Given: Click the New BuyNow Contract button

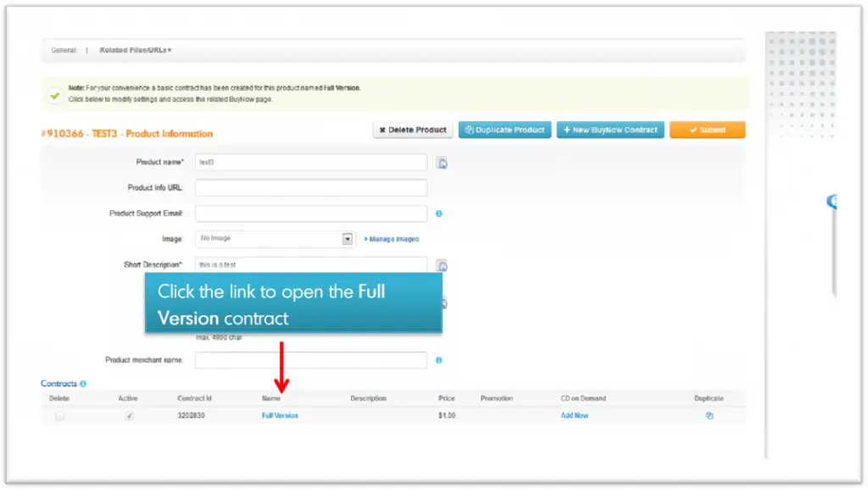Looking at the screenshot, I should coord(610,130).
